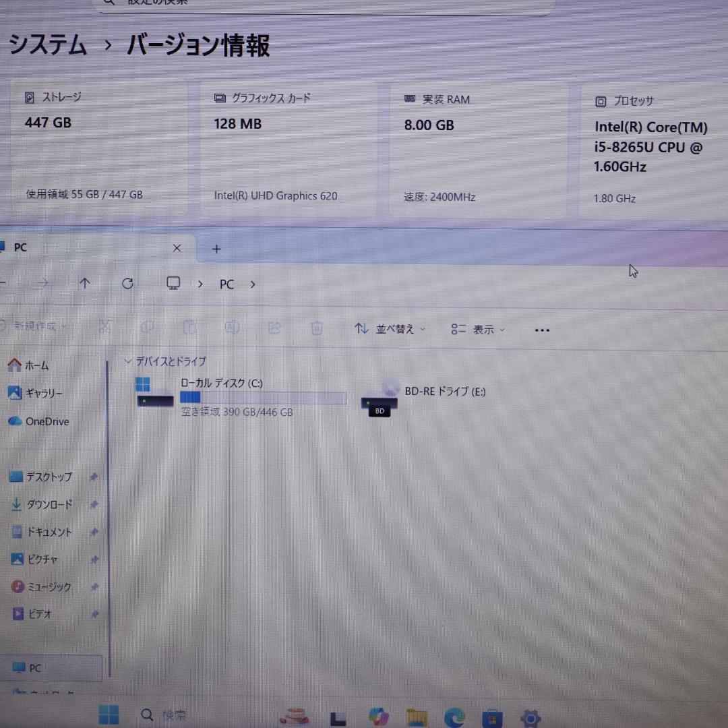The width and height of the screenshot is (728, 728).
Task: Launch Microsoft Edge from the taskbar
Action: click(453, 717)
